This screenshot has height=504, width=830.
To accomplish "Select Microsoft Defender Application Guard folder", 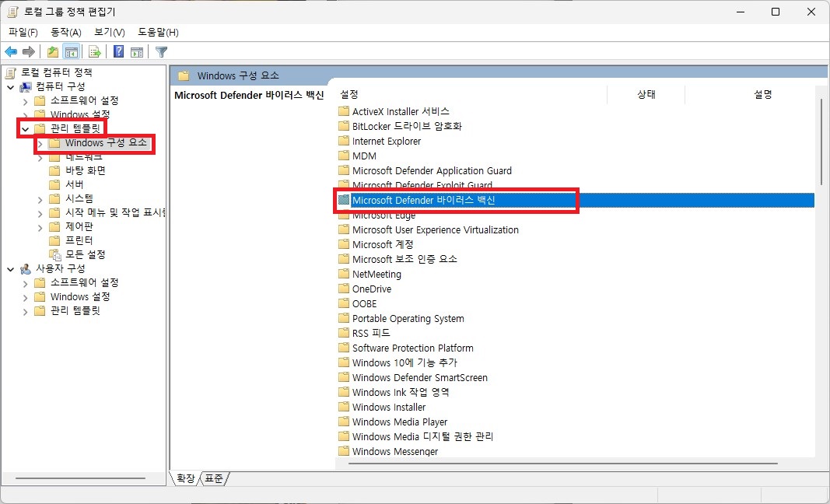I will tap(432, 171).
